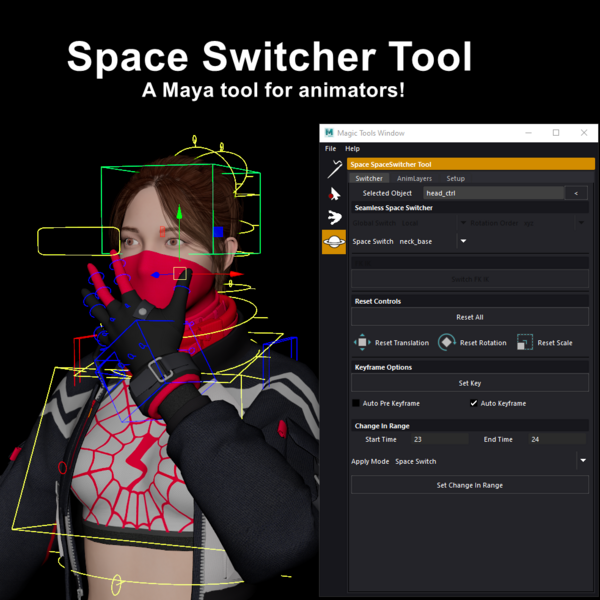The image size is (600, 600).
Task: Click the Selected Object head_ctrl field
Action: pyautogui.click(x=493, y=193)
